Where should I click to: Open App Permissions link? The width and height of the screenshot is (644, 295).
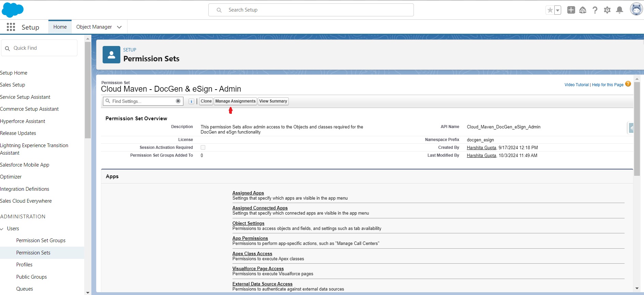point(250,238)
